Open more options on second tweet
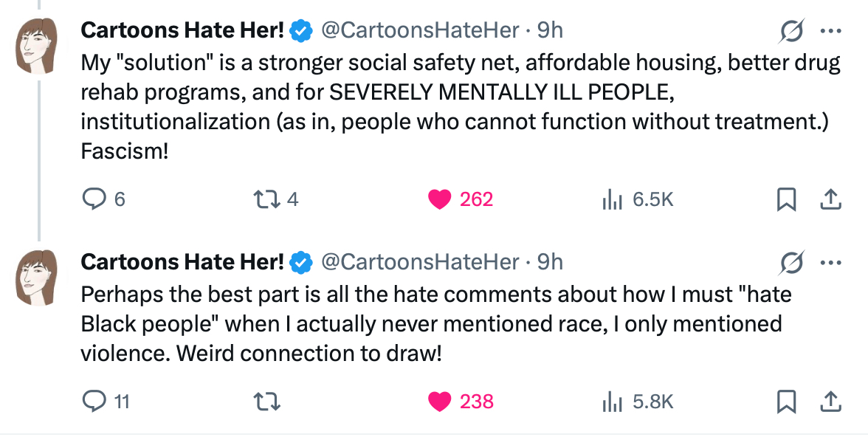The width and height of the screenshot is (868, 440). (x=830, y=262)
